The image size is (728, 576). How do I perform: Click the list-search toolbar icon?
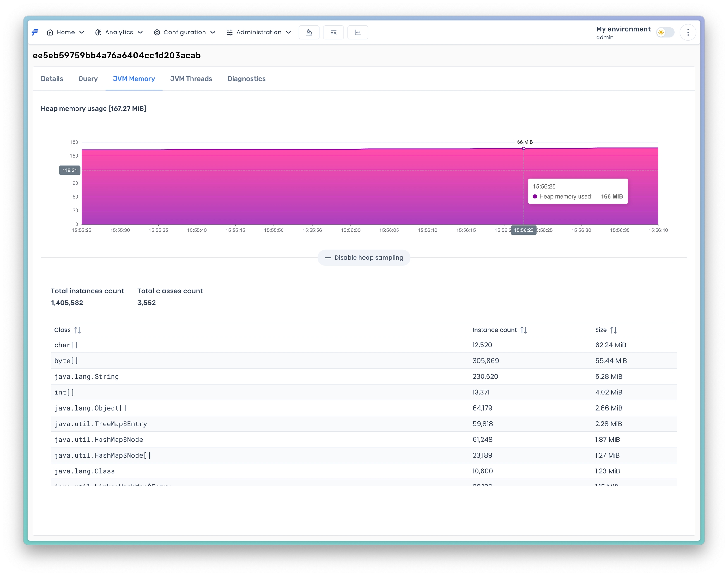[333, 33]
